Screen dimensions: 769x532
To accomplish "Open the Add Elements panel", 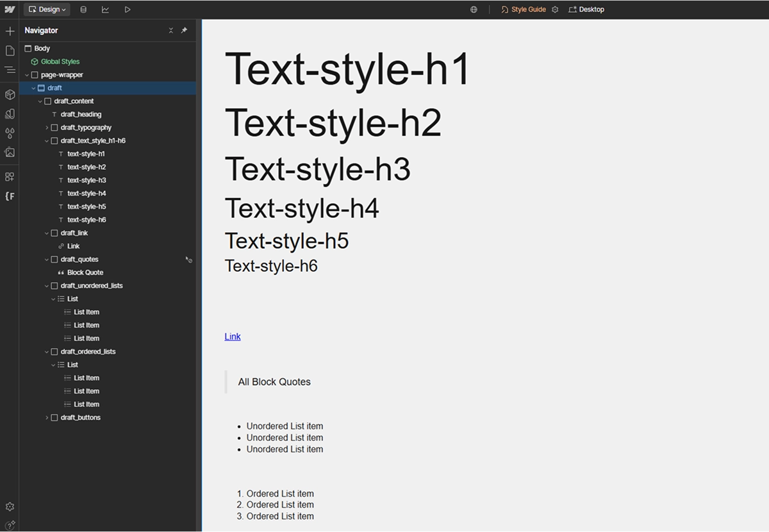I will [10, 30].
